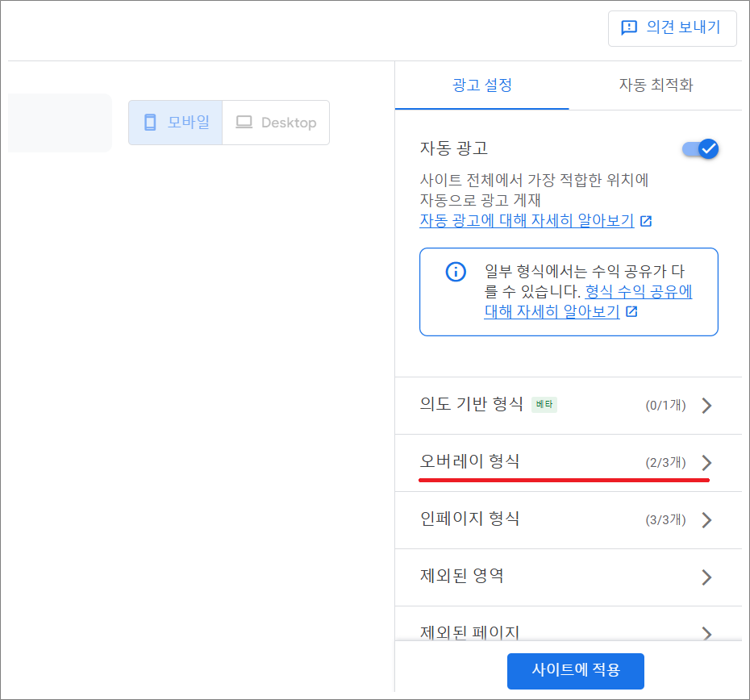This screenshot has height=700, width=750.
Task: Click the 의견 보내기 button
Action: point(672,28)
